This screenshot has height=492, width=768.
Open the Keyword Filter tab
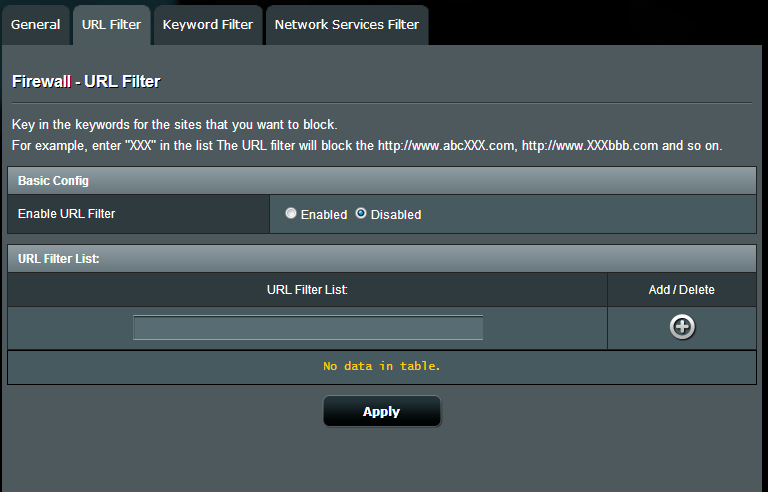(x=208, y=24)
